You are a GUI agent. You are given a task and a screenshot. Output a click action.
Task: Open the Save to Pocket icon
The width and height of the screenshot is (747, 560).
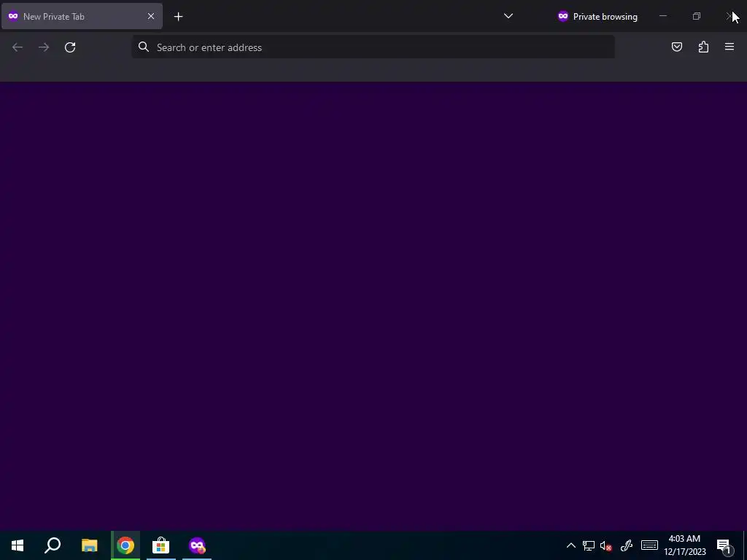[676, 47]
